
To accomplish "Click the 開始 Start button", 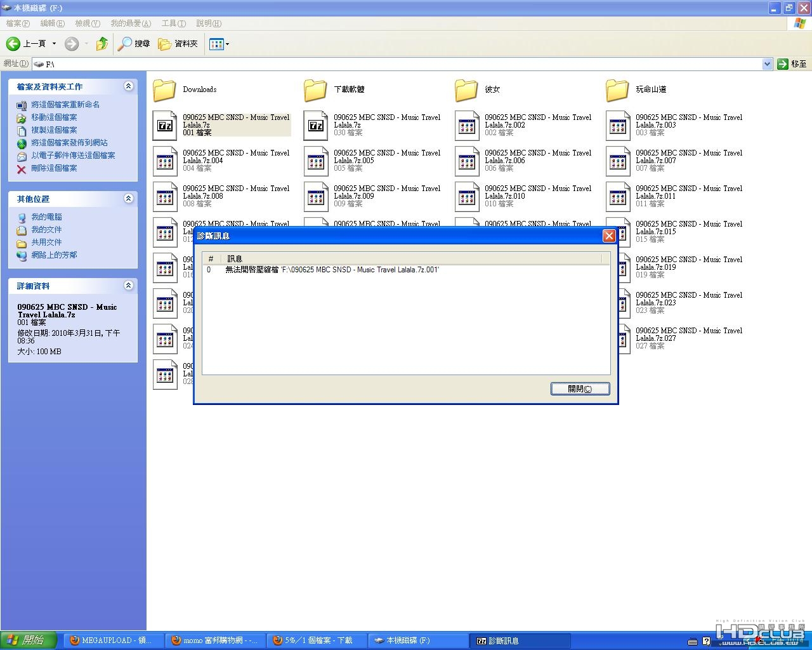I will point(29,640).
